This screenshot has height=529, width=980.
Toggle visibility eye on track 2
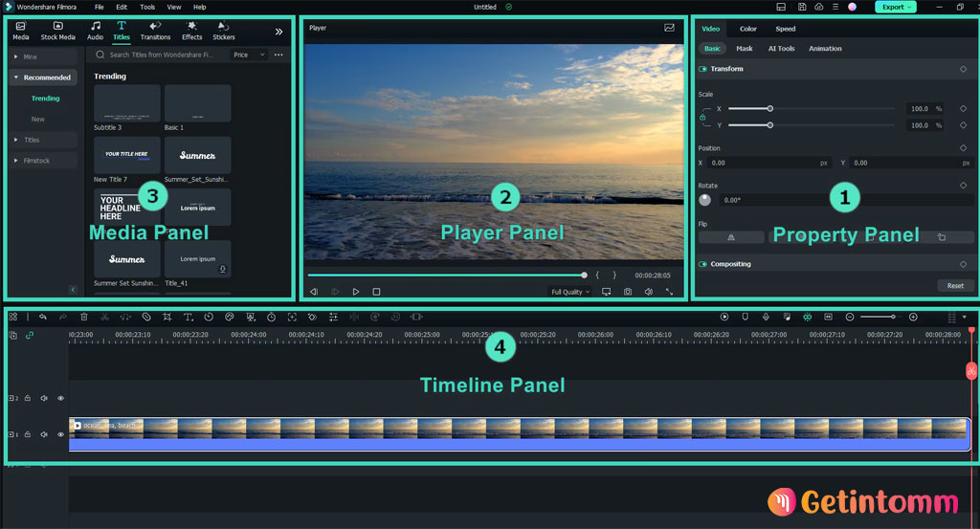[60, 398]
